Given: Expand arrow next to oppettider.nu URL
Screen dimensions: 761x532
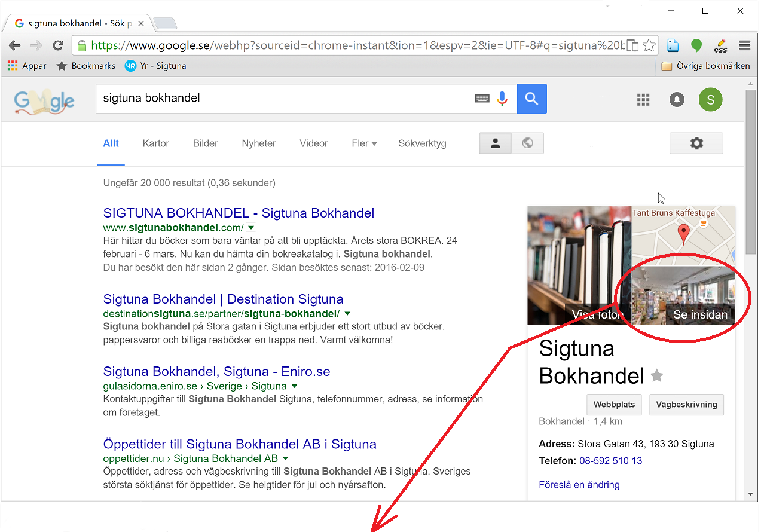Looking at the screenshot, I should pos(286,459).
